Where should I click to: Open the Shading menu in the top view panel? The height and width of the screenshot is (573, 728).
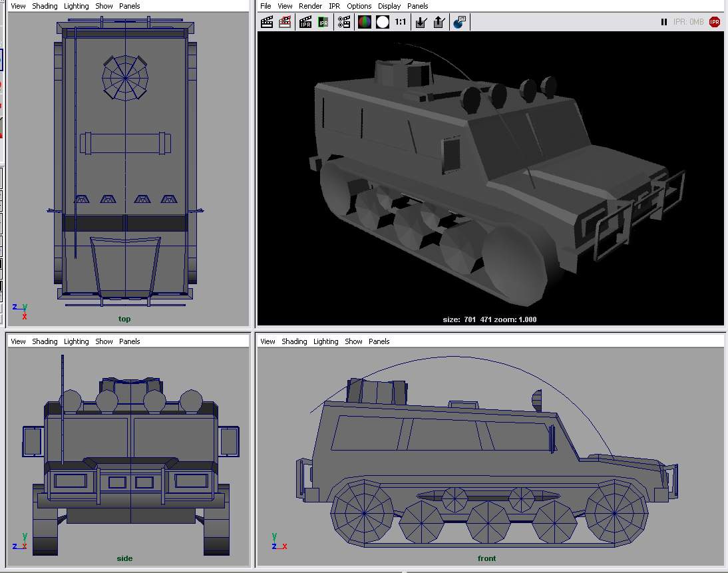tap(45, 6)
